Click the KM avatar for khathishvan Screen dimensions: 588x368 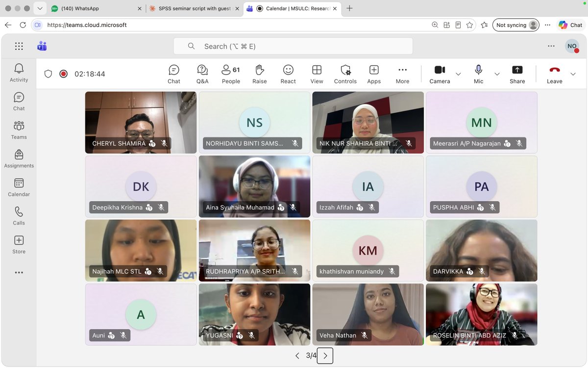pyautogui.click(x=368, y=250)
